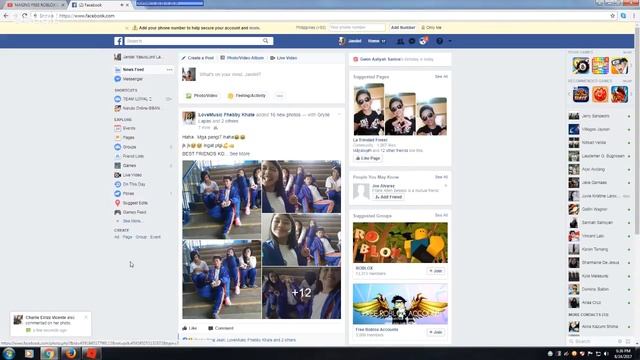Open Pages in Explore section
The image size is (640, 360).
(128, 138)
